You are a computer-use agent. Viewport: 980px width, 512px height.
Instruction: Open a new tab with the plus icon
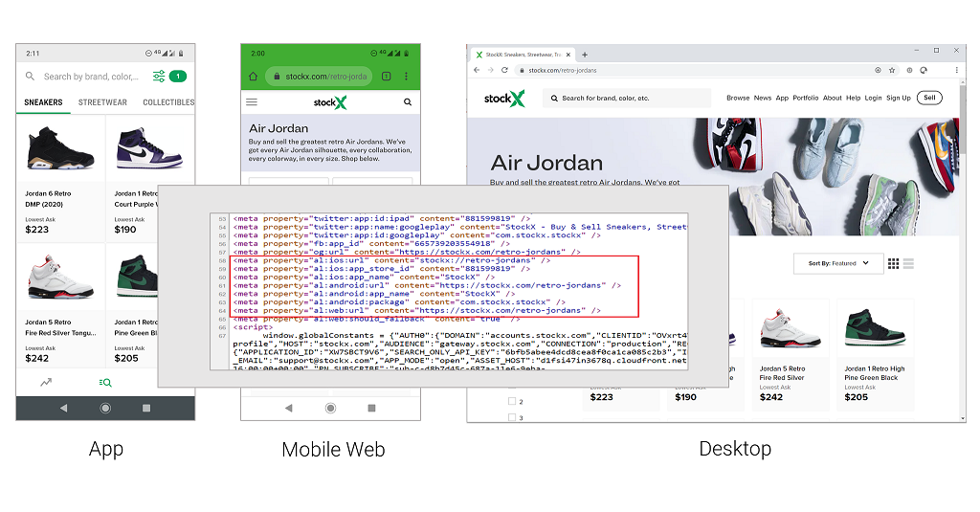tap(585, 55)
